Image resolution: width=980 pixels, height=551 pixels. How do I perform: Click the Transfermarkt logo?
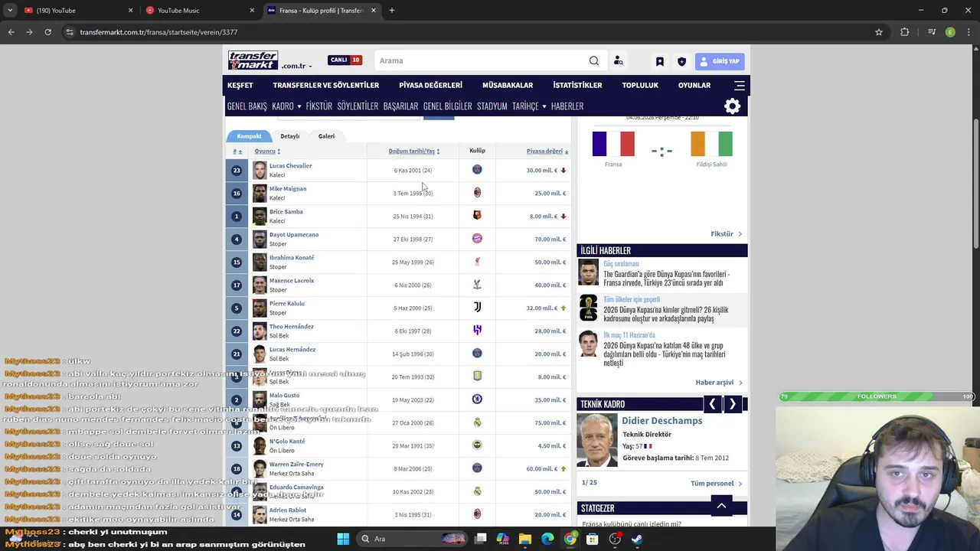coord(253,60)
